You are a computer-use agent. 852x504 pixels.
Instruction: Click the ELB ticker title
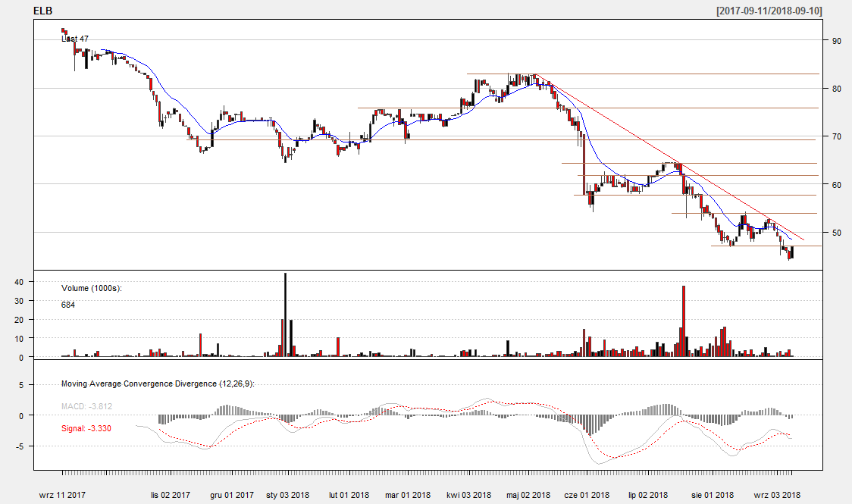[43, 11]
